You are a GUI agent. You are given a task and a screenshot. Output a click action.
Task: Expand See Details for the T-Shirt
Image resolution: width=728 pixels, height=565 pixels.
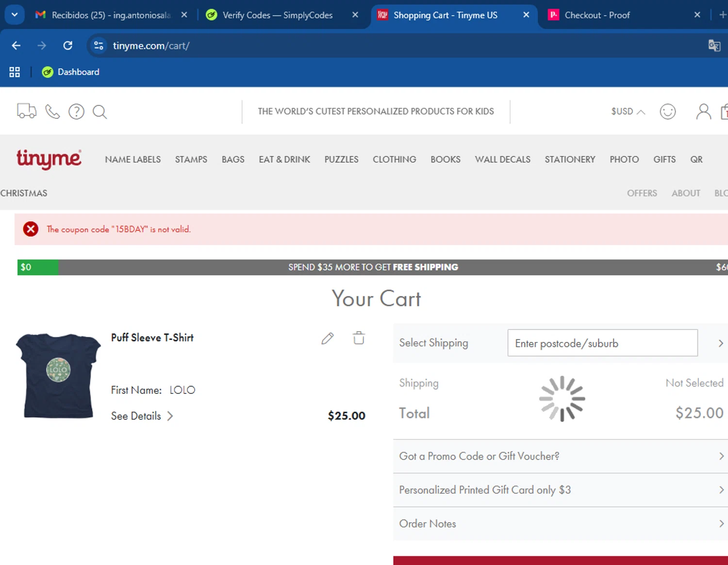pyautogui.click(x=142, y=416)
